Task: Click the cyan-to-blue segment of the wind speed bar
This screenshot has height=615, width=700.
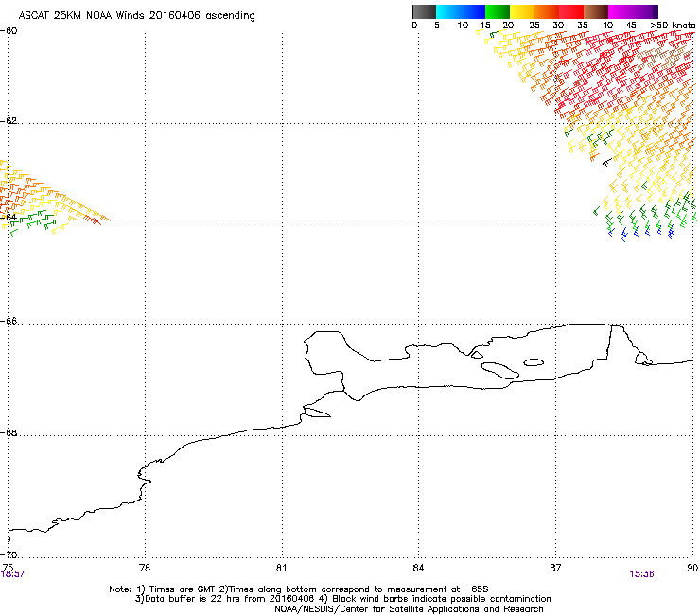Action: 461,11
